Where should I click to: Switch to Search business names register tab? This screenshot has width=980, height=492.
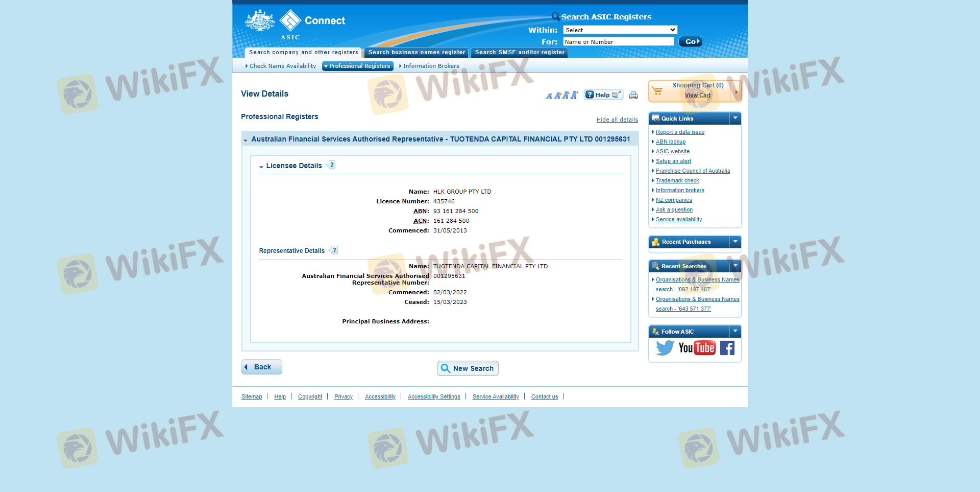(x=416, y=53)
